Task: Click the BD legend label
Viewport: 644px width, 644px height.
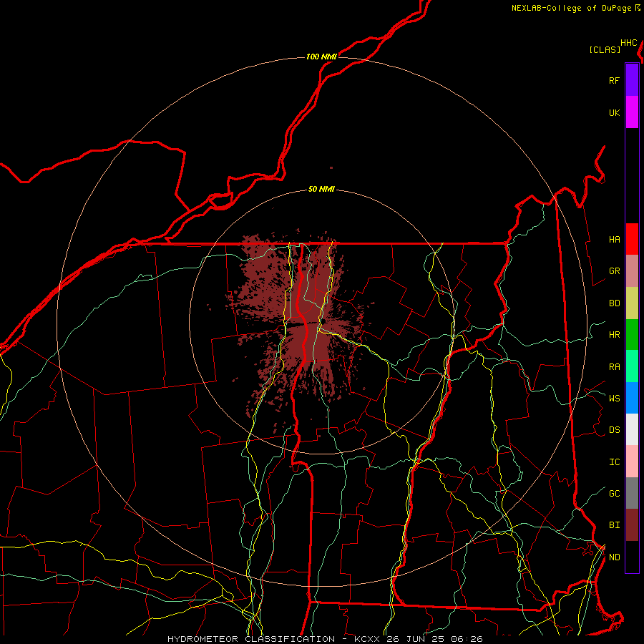Action: pyautogui.click(x=614, y=303)
